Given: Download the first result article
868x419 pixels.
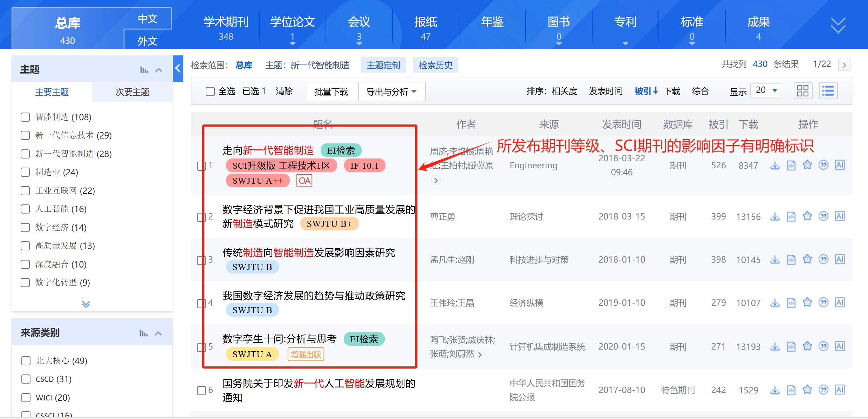Looking at the screenshot, I should click(775, 165).
